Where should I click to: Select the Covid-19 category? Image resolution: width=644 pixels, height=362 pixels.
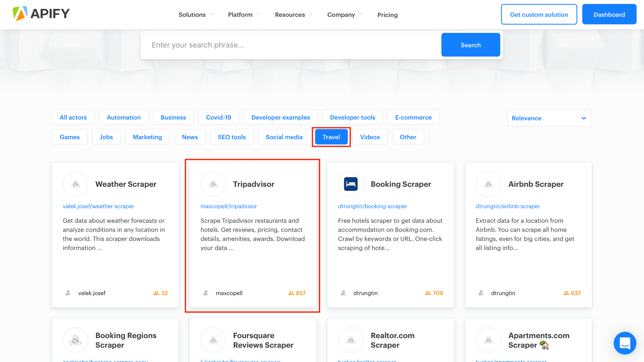coord(219,117)
